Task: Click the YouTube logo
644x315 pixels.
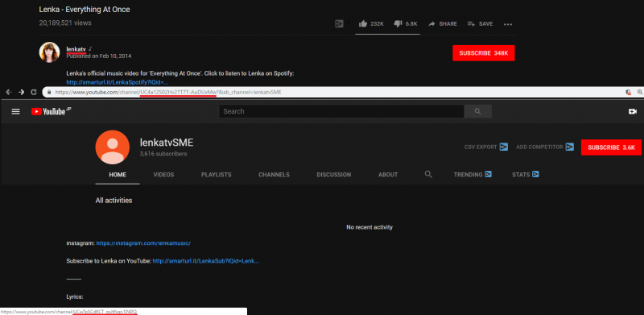Action: pyautogui.click(x=51, y=111)
